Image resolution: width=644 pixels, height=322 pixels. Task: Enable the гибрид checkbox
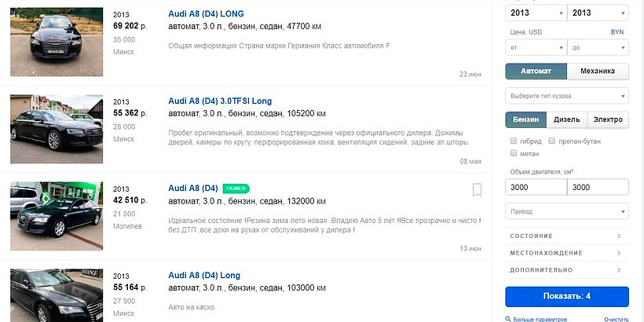(x=514, y=141)
